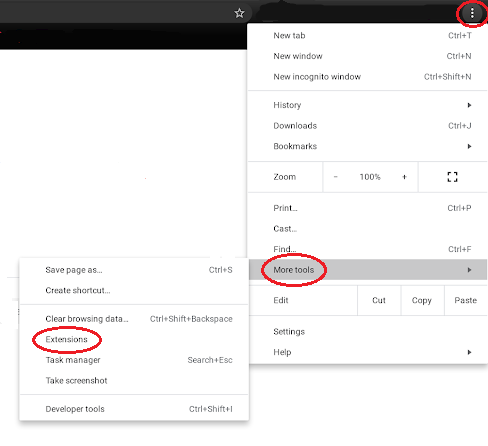The width and height of the screenshot is (488, 446).
Task: Open Clear browsing data... entry
Action: point(134,319)
